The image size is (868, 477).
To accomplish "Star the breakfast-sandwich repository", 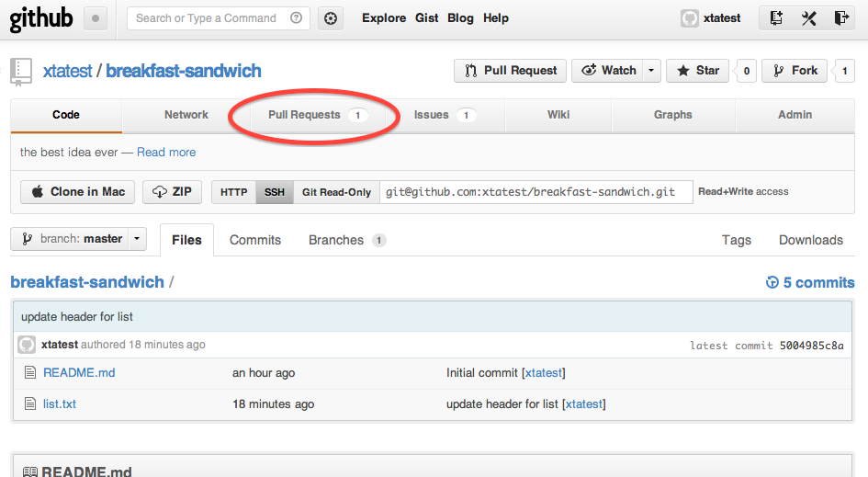I will point(697,71).
